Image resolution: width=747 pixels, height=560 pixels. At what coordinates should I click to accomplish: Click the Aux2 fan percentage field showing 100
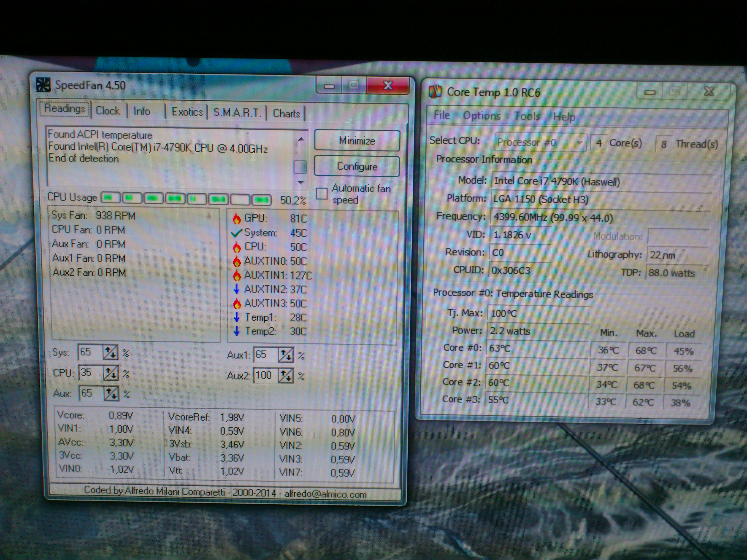[266, 375]
